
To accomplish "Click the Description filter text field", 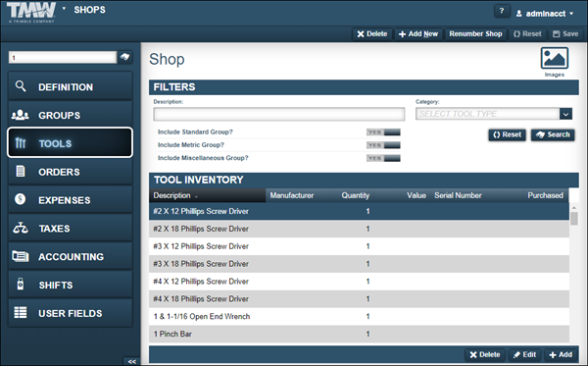I will click(279, 114).
